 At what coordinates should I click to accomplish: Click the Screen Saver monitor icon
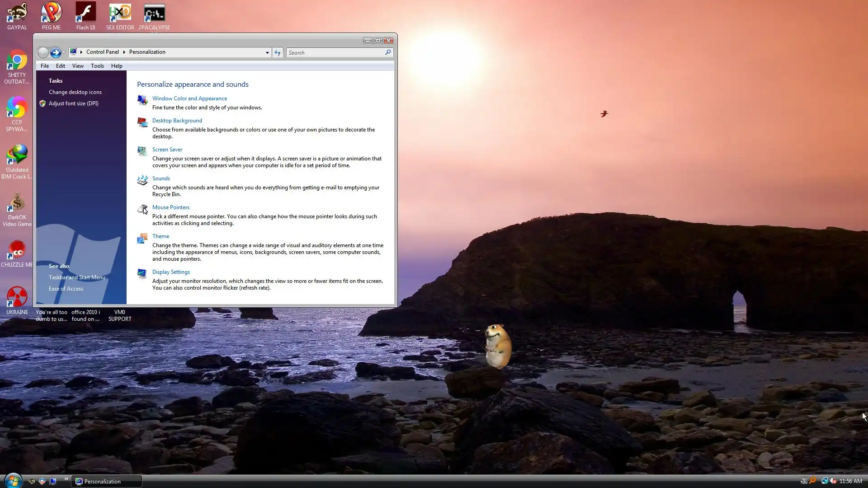142,151
